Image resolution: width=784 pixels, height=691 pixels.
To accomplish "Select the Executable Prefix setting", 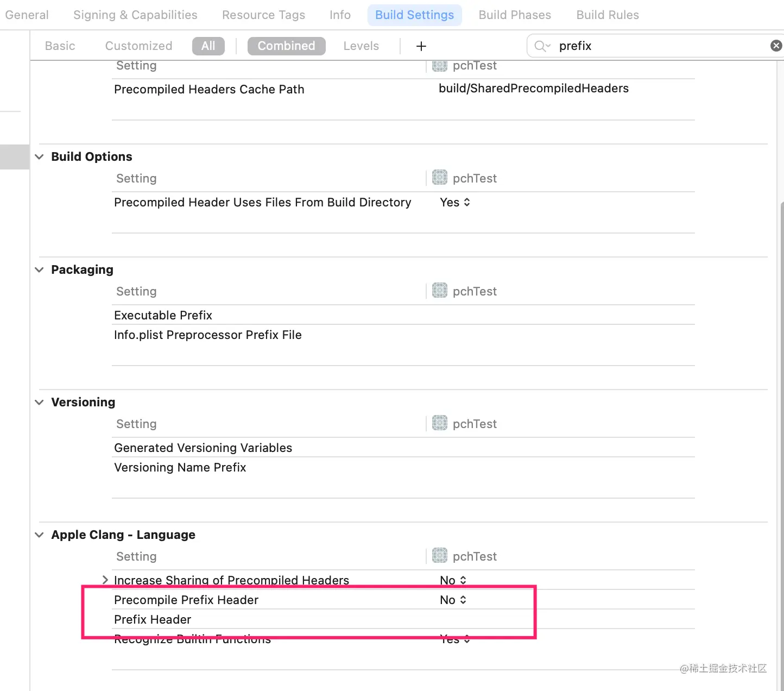I will click(163, 315).
